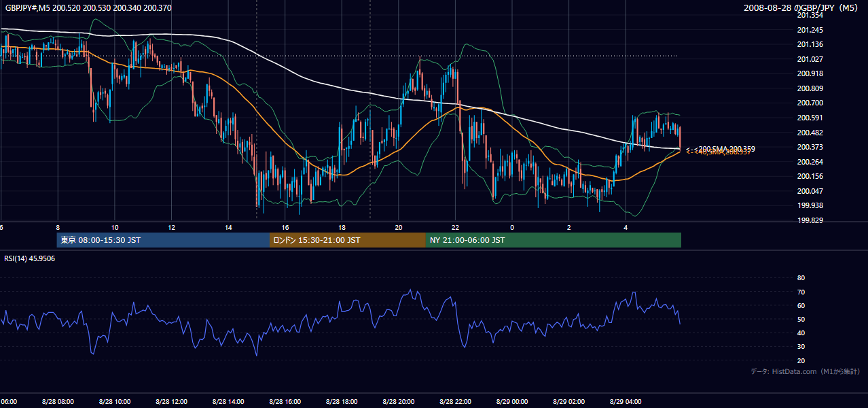Click the 80 level on RSI scale
Image resolution: width=868 pixels, height=408 pixels.
point(801,278)
